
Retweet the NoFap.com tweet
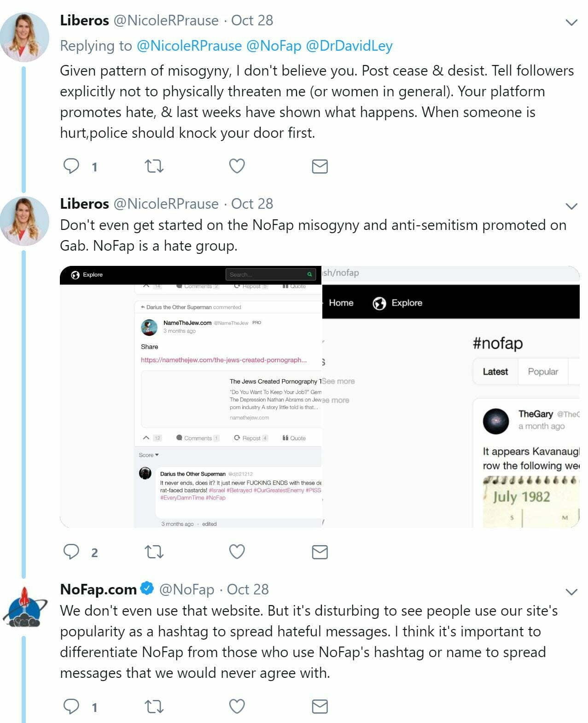point(154,706)
